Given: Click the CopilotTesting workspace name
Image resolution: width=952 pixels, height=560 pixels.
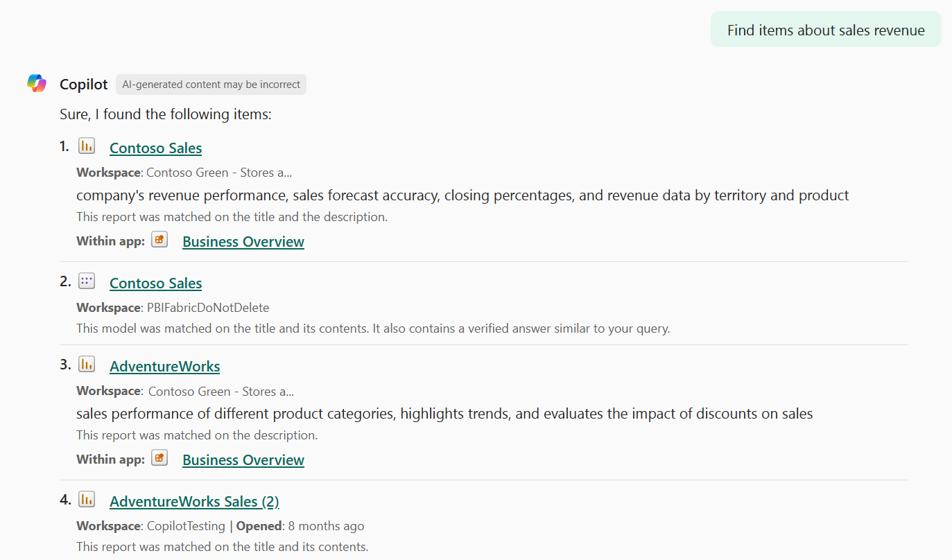Looking at the screenshot, I should pyautogui.click(x=186, y=525).
